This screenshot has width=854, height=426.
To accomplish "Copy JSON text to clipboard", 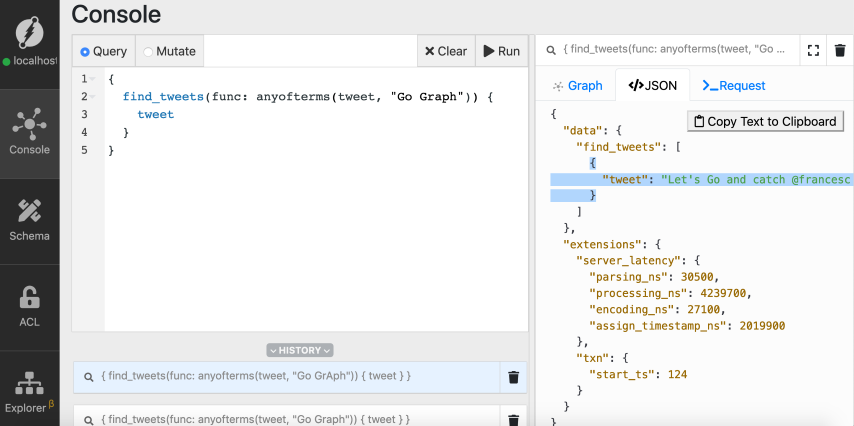I will [x=765, y=121].
